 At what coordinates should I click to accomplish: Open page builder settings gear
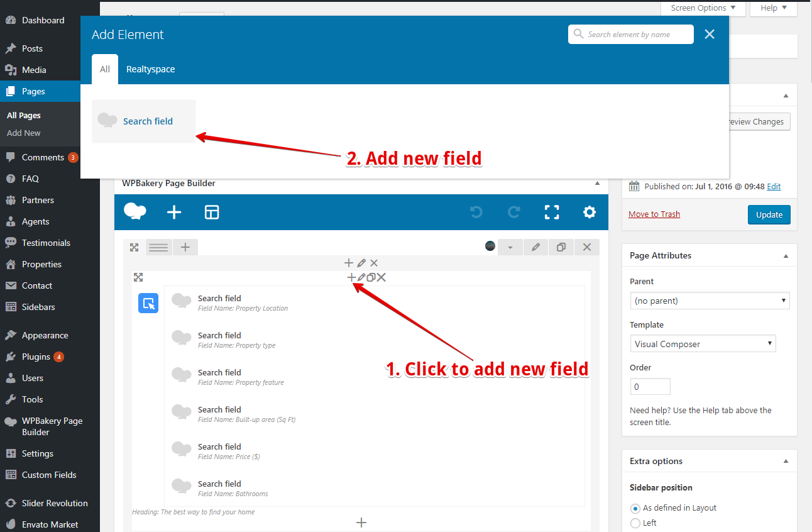pos(590,213)
